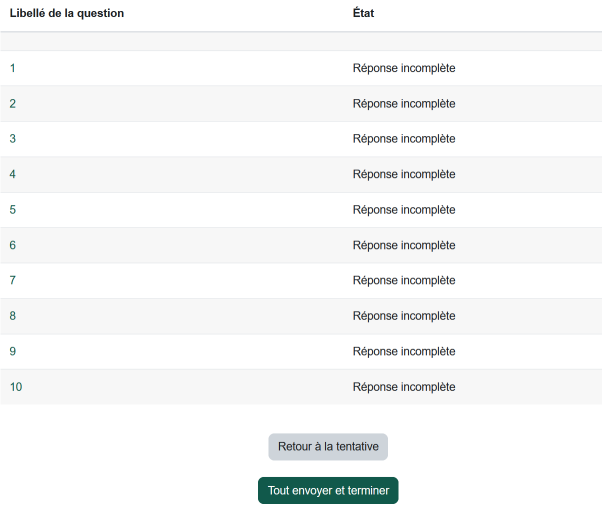This screenshot has height=508, width=602.
Task: Click the 'Retour à la tentative' button
Action: tap(328, 447)
